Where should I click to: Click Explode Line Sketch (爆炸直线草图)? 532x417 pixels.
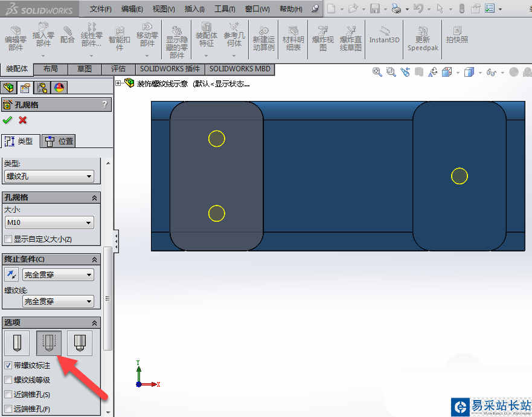pyautogui.click(x=350, y=38)
